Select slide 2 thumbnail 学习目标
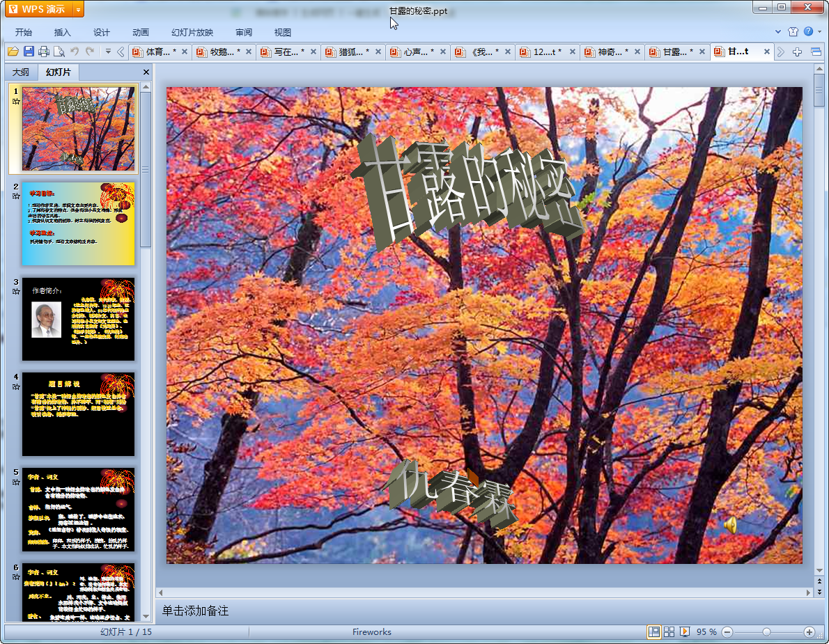Screen dimensions: 829x644 (78, 224)
